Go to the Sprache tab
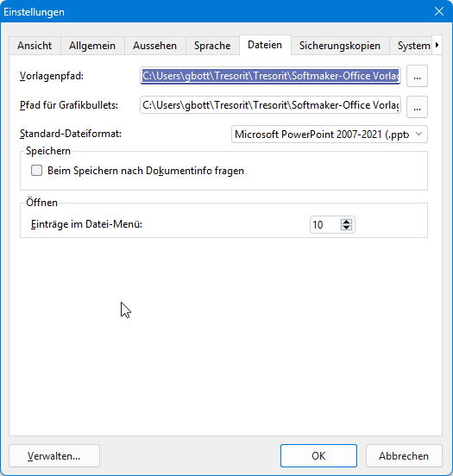453x476 pixels. click(x=212, y=46)
